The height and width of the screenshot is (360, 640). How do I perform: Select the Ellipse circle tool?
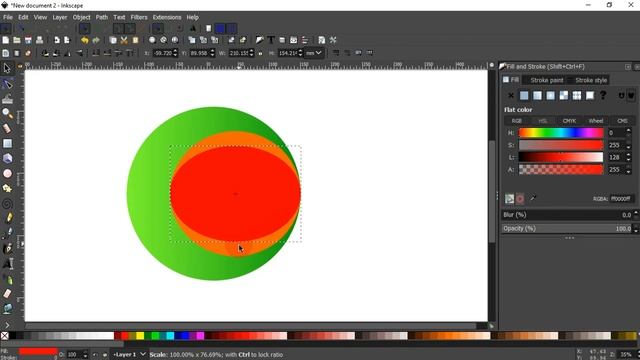(x=7, y=173)
